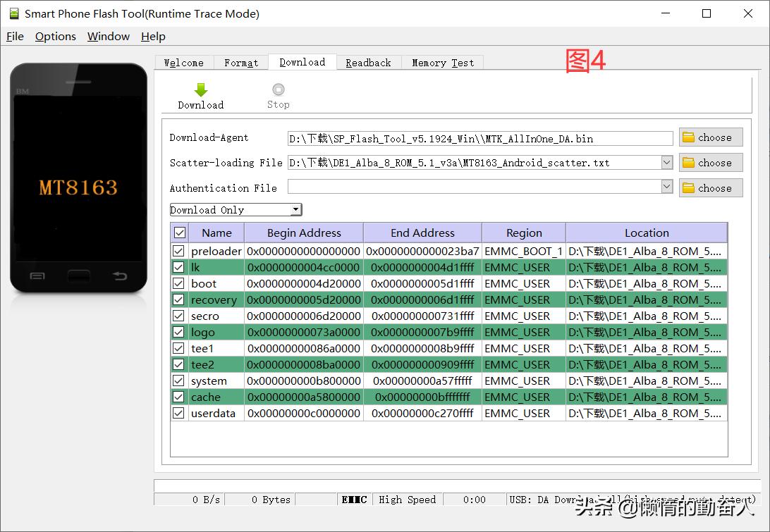
Task: Click folder icon to choose Scatter-loading file
Action: tap(688, 163)
